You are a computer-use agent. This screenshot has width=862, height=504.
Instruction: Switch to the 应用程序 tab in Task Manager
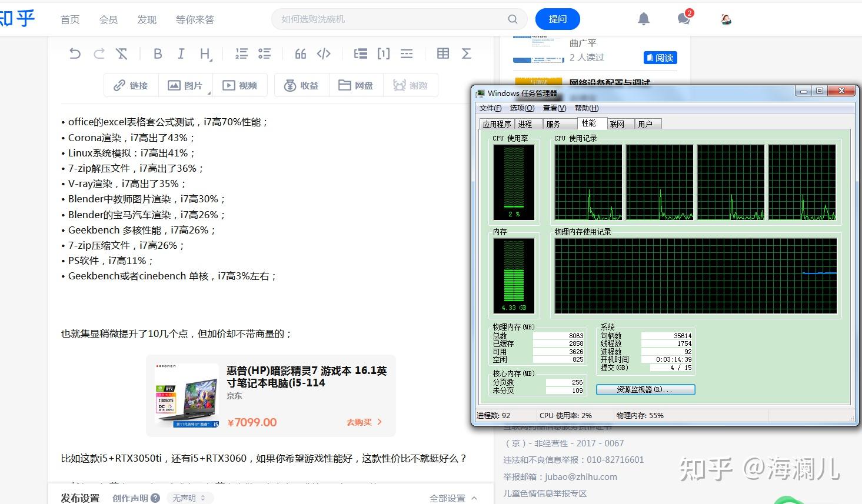tap(497, 124)
